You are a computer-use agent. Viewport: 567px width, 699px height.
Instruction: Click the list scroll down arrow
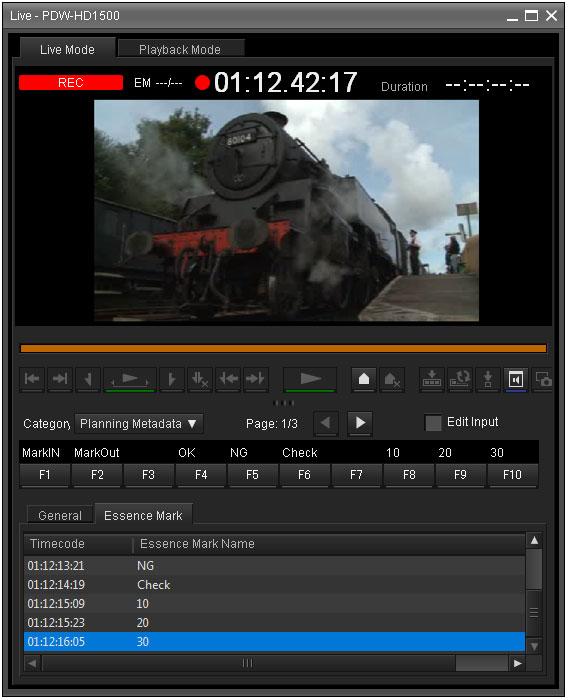[x=534, y=646]
